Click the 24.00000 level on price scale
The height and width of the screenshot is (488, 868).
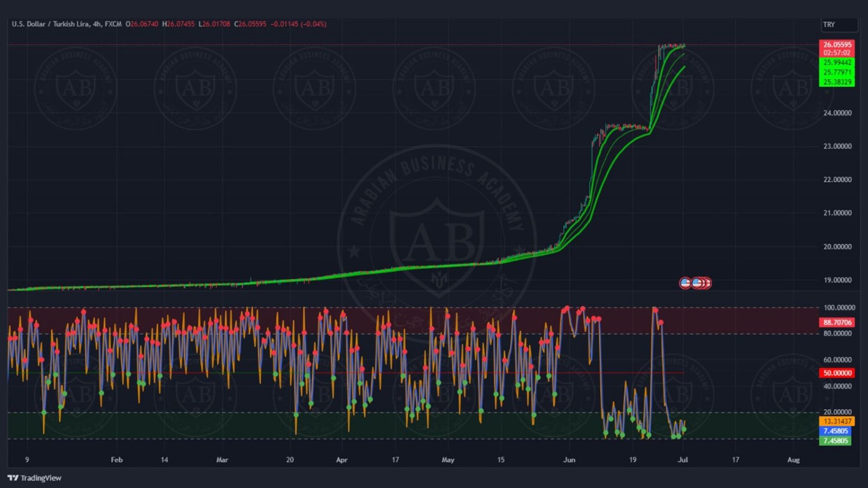click(837, 113)
